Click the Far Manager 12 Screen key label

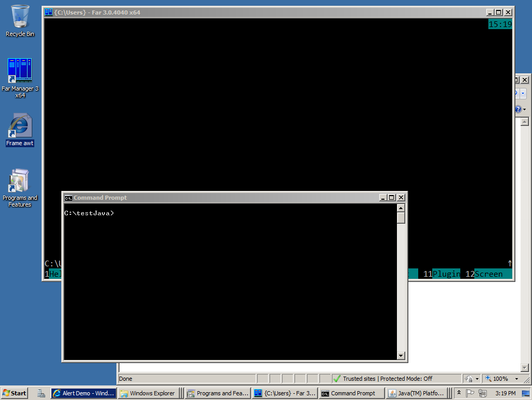488,274
